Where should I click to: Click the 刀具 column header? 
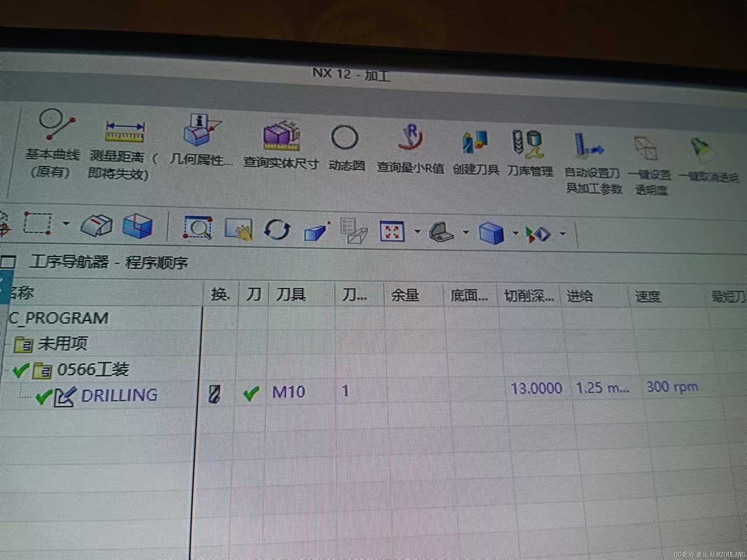click(291, 295)
